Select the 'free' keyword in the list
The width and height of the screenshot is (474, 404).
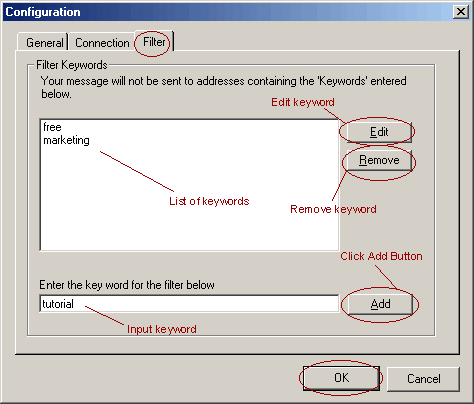[52, 127]
